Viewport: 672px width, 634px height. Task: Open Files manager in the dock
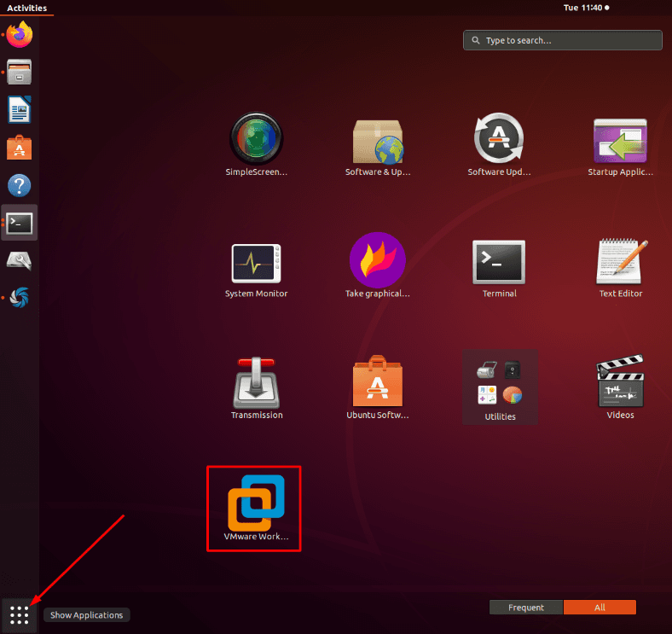(x=20, y=72)
